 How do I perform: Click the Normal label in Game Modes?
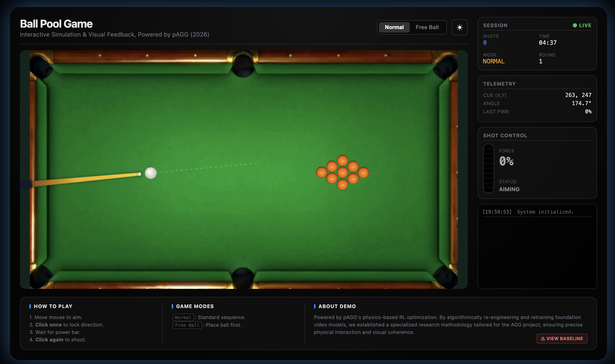[183, 317]
